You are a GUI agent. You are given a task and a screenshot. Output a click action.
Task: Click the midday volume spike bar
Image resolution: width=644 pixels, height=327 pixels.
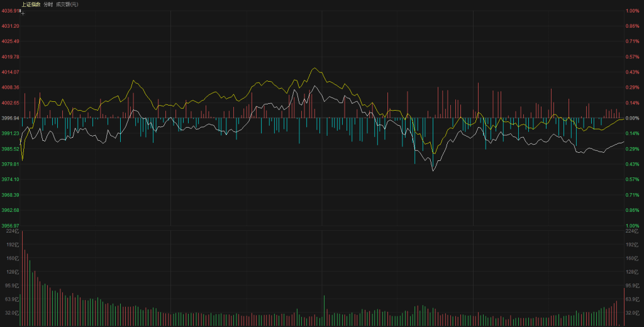(323, 311)
